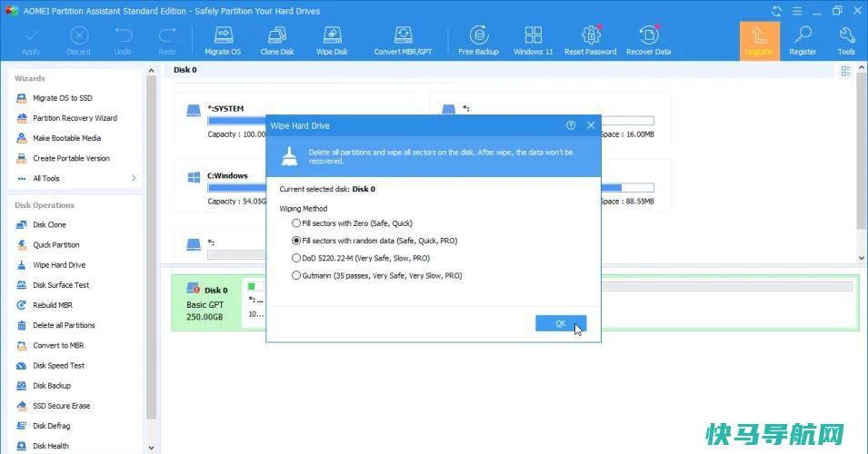Viewport: 868px width, 454px height.
Task: Click the Discard toolbar button
Action: click(x=78, y=41)
